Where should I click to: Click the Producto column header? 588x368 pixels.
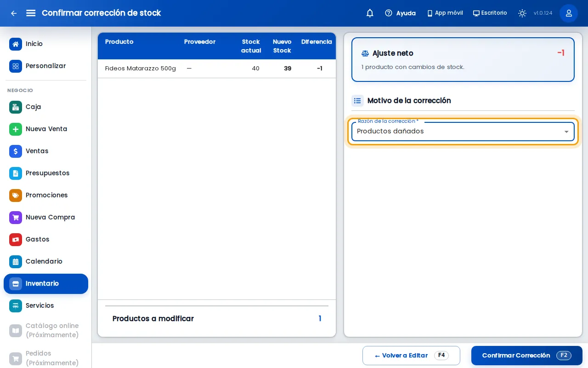(119, 42)
